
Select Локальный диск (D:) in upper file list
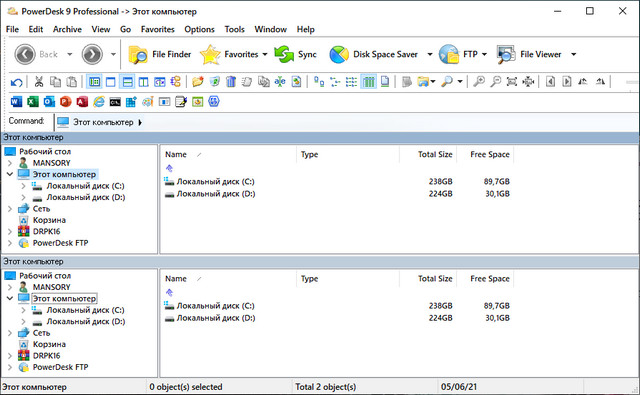click(x=210, y=194)
